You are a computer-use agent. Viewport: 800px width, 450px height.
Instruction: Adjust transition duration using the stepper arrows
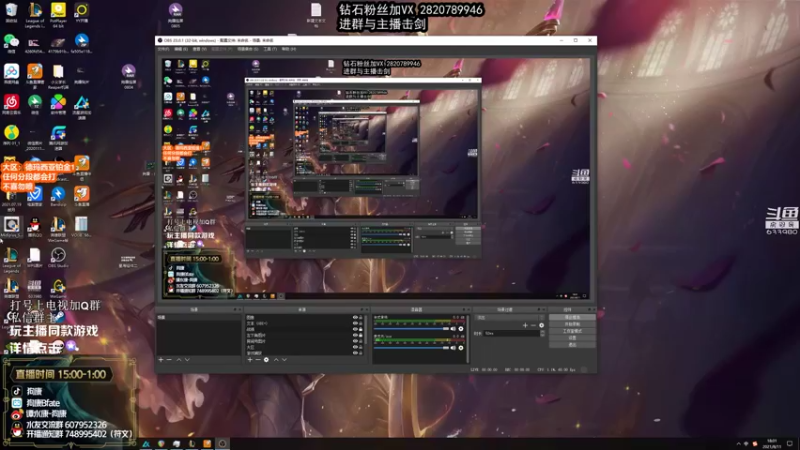click(x=542, y=333)
